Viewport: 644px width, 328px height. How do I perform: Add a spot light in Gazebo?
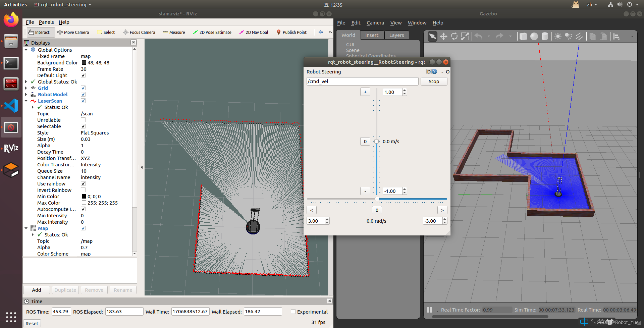pyautogui.click(x=569, y=36)
